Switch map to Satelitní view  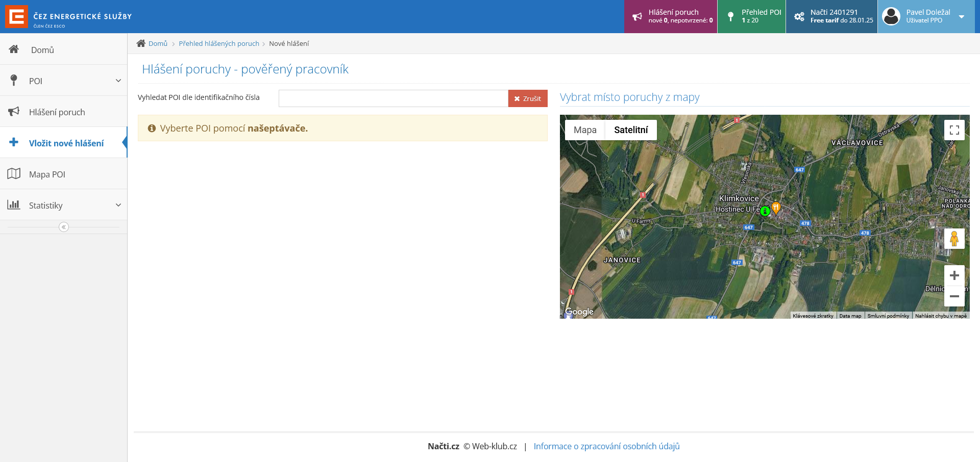(x=631, y=130)
